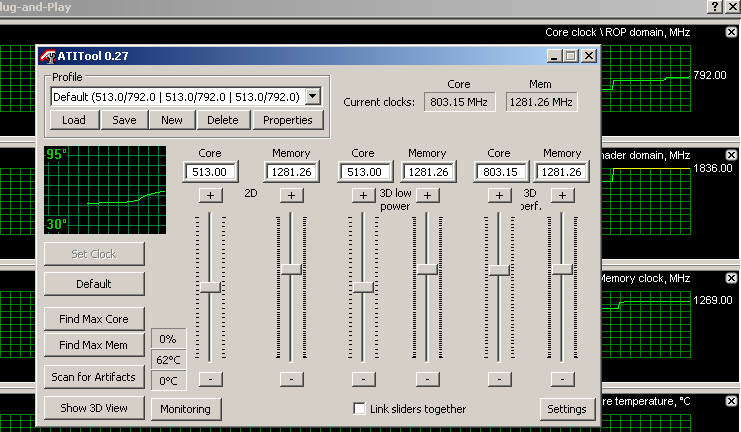Screen dimensions: 741x432
Task: Click the 1836.00 shader clock value
Action: (713, 168)
